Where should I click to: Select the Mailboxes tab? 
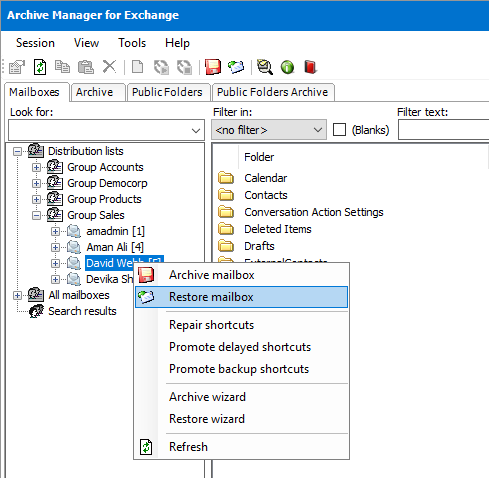pyautogui.click(x=36, y=92)
